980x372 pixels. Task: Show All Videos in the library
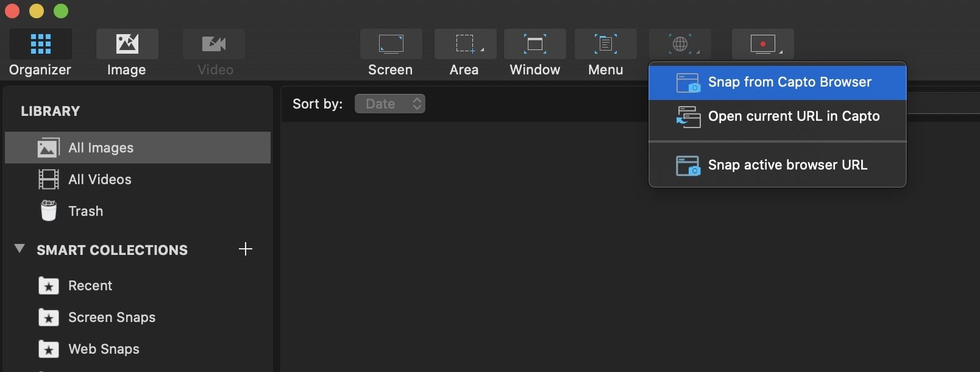point(99,179)
